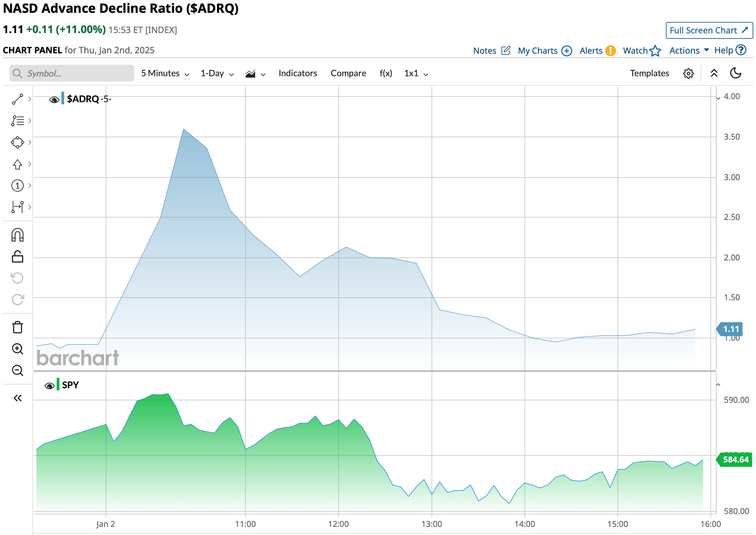Click the lock drawings icon

pyautogui.click(x=18, y=257)
